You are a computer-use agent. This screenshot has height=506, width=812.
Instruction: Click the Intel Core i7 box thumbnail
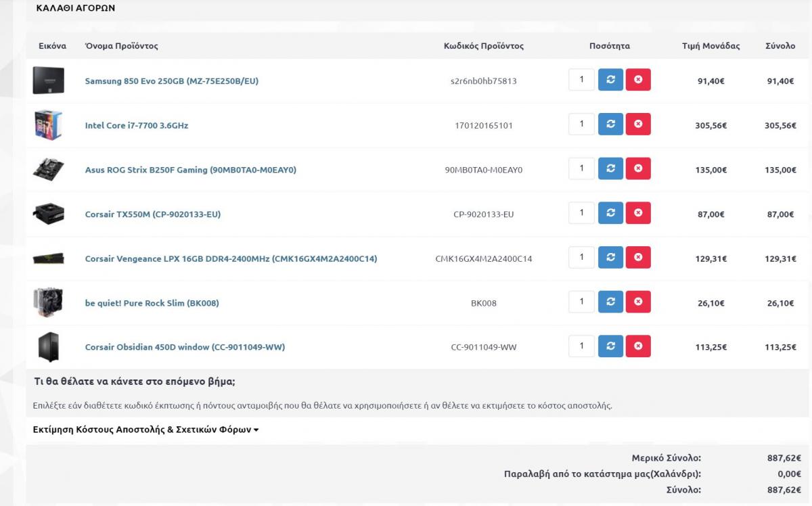pos(49,125)
